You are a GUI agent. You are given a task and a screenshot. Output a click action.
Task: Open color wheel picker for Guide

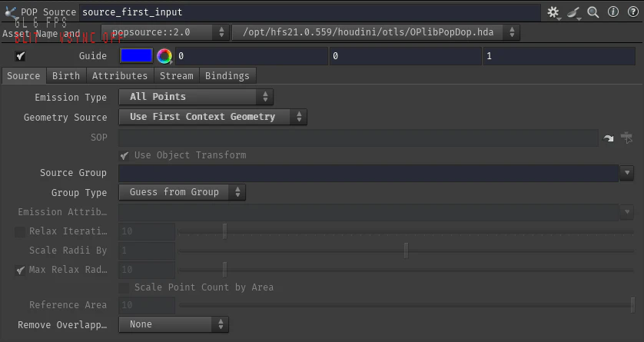[164, 56]
